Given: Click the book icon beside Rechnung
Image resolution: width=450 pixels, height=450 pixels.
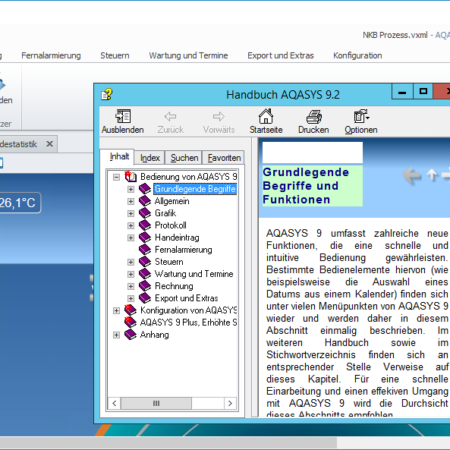Looking at the screenshot, I should [145, 286].
